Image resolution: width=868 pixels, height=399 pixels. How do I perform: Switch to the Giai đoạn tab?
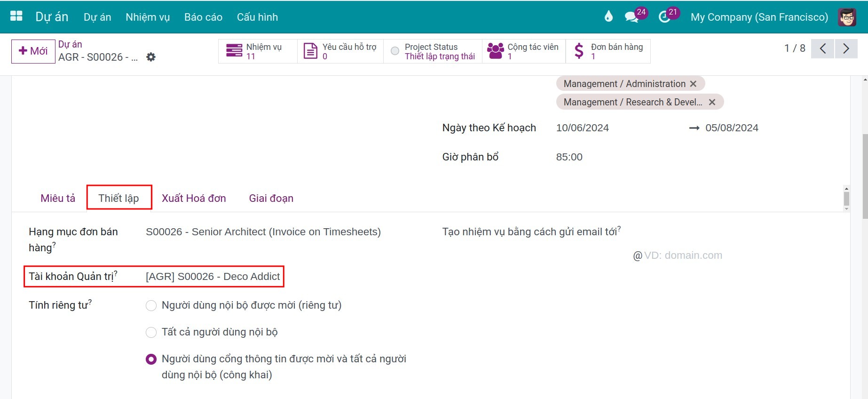[271, 198]
